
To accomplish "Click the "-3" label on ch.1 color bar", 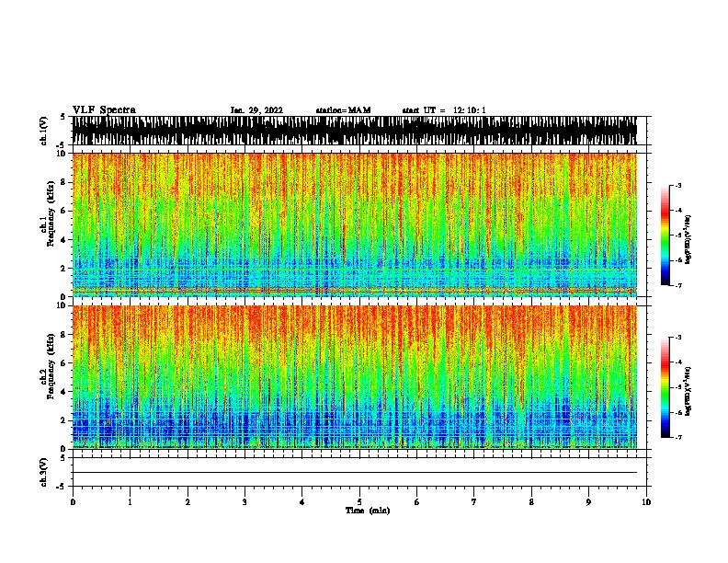I will pyautogui.click(x=677, y=185).
